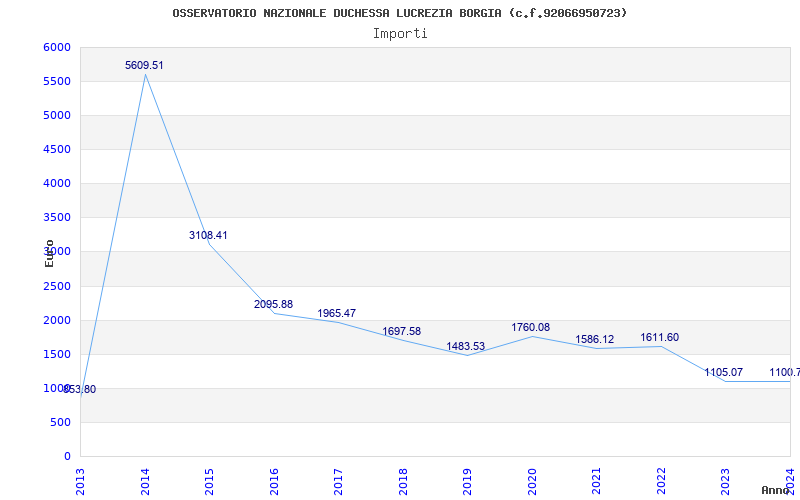Click the data label 1697.58

tap(402, 331)
